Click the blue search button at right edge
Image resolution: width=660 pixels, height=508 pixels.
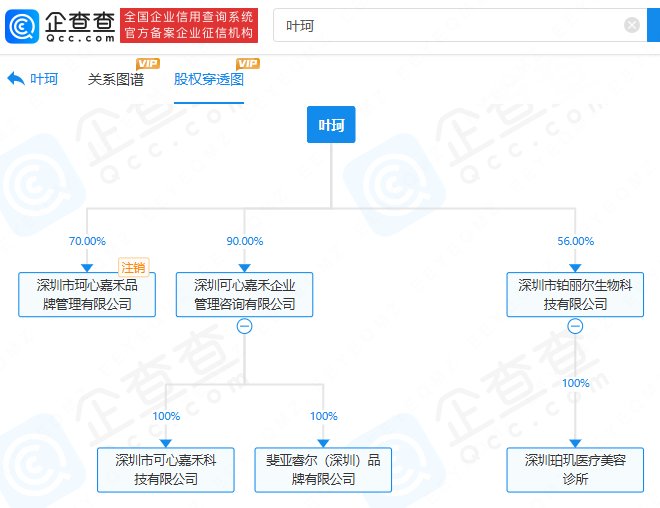point(653,25)
